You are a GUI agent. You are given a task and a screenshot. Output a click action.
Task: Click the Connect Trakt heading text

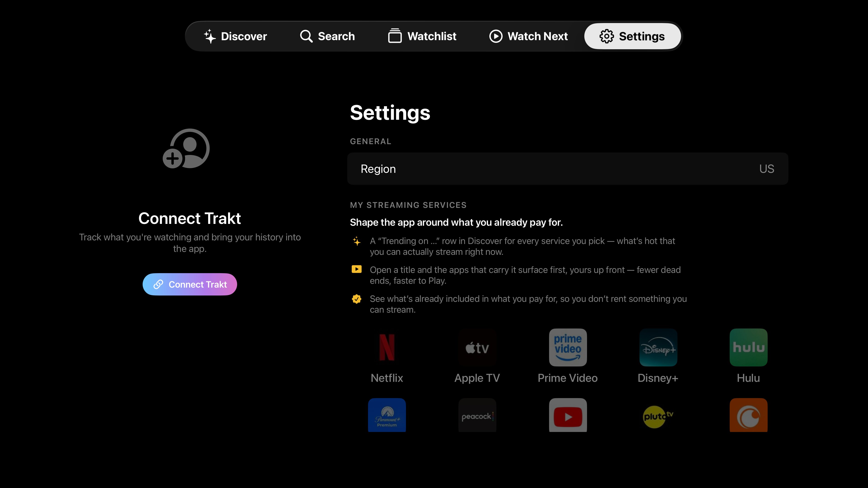pyautogui.click(x=190, y=218)
